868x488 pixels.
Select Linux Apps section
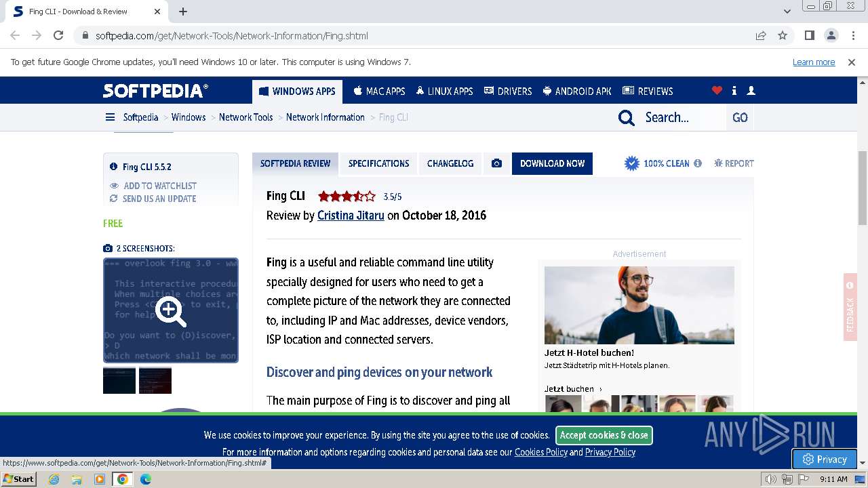(x=444, y=91)
